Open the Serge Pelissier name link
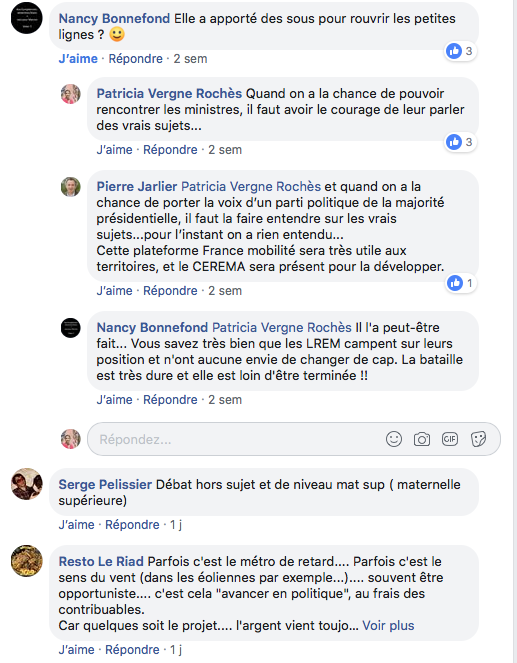The image size is (517, 663). pos(105,485)
